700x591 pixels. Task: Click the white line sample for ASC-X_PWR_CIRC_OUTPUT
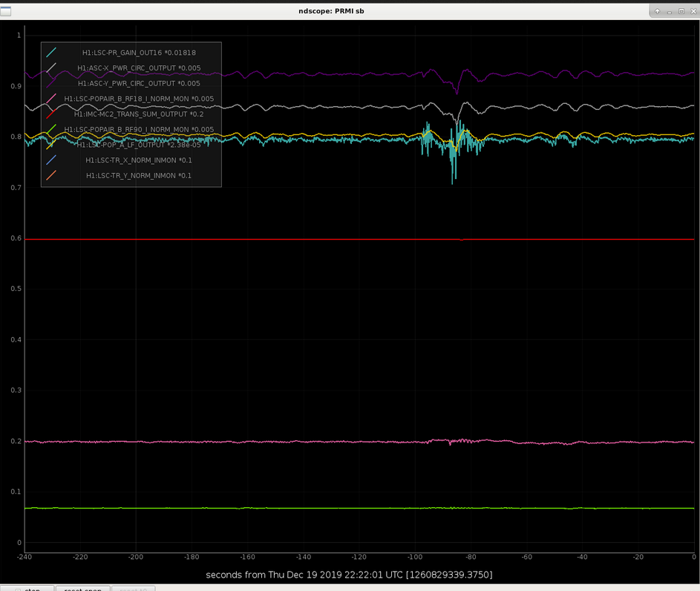51,68
